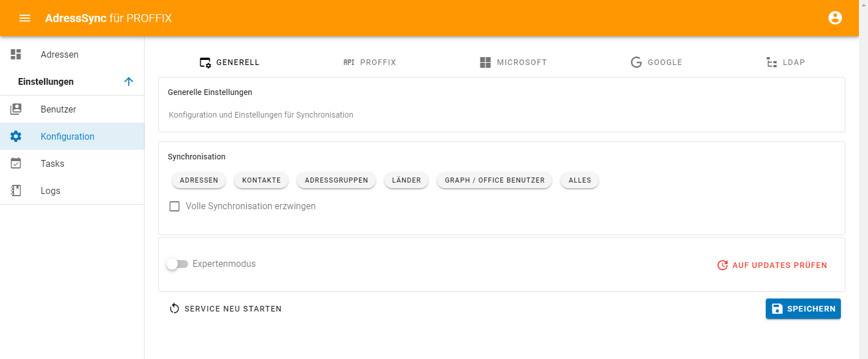
Task: Click the Adressen dashboard grid icon
Action: [x=16, y=54]
